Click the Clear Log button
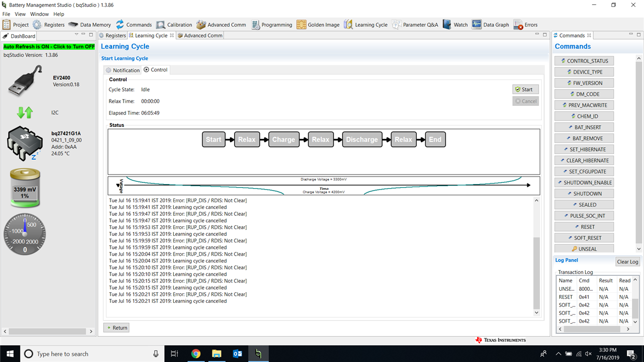The image size is (644, 362). click(627, 262)
